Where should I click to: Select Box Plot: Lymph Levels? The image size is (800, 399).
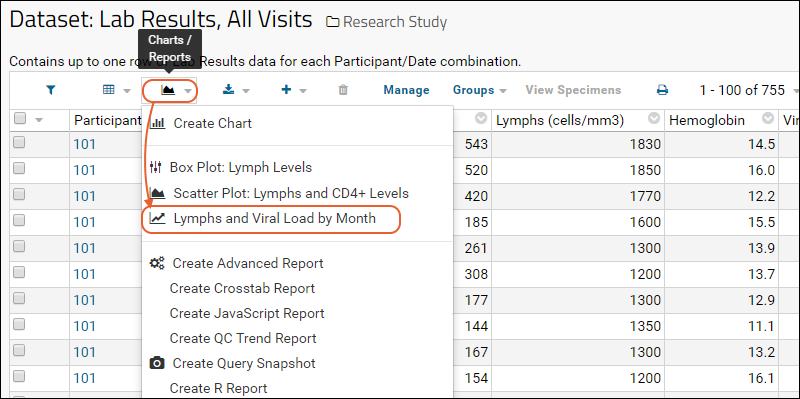(241, 167)
